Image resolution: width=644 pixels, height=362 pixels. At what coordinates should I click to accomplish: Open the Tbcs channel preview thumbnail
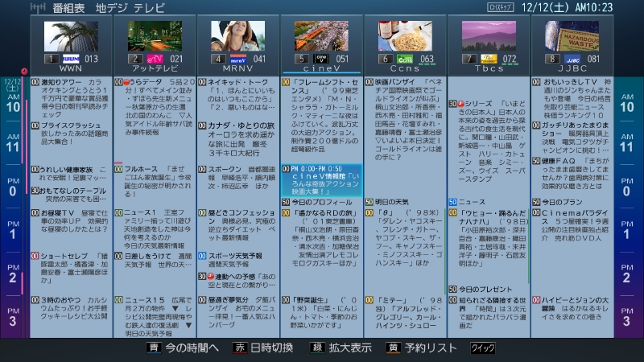[x=489, y=36]
